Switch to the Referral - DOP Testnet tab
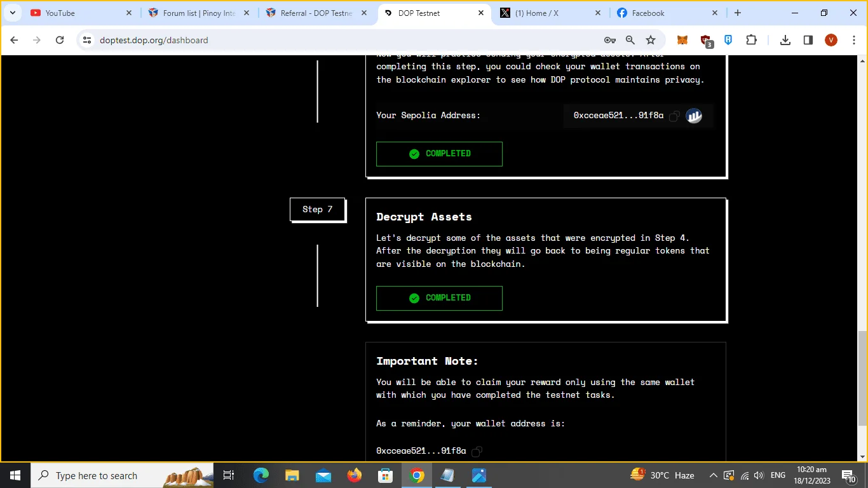 pos(317,13)
